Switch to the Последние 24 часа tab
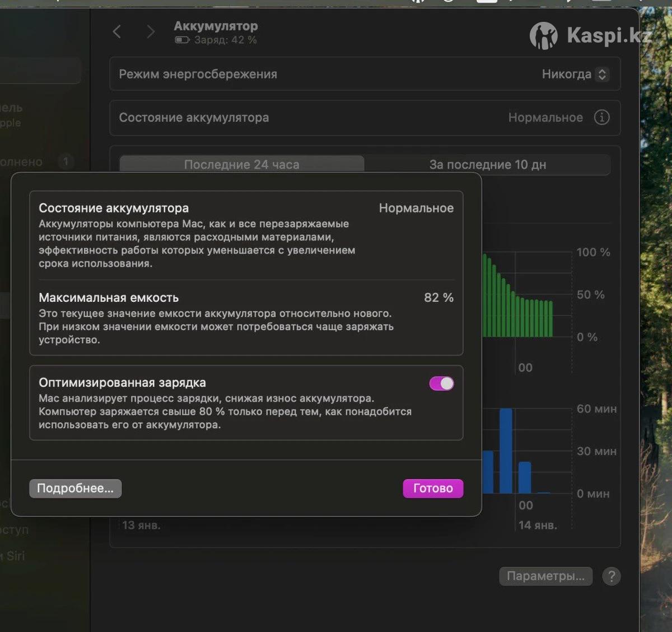The image size is (672, 632). pyautogui.click(x=242, y=165)
